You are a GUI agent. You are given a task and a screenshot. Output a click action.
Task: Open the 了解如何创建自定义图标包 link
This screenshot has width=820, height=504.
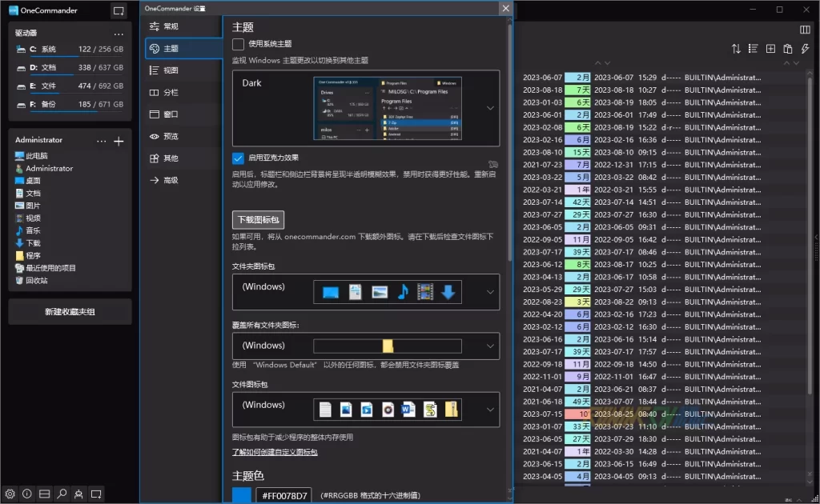click(275, 453)
